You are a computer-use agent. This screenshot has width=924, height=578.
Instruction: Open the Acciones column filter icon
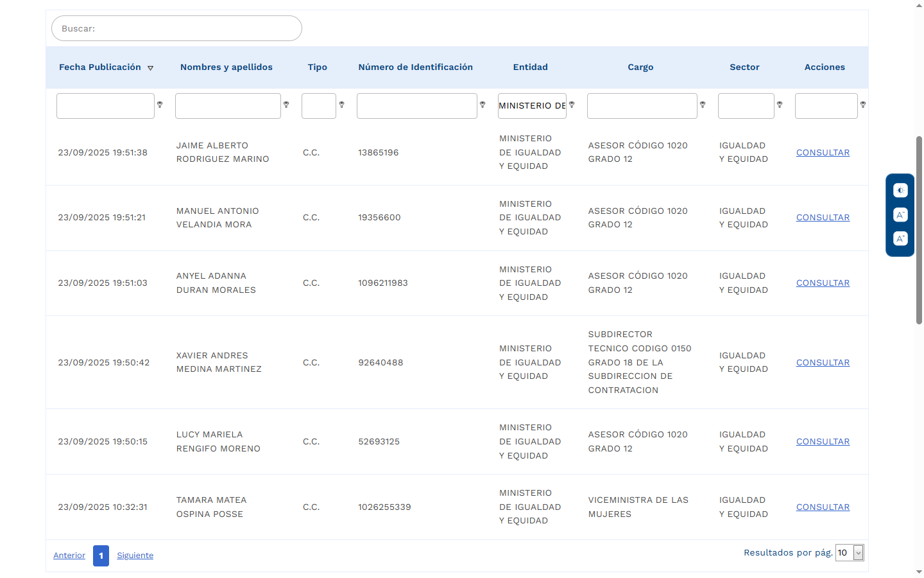point(863,105)
